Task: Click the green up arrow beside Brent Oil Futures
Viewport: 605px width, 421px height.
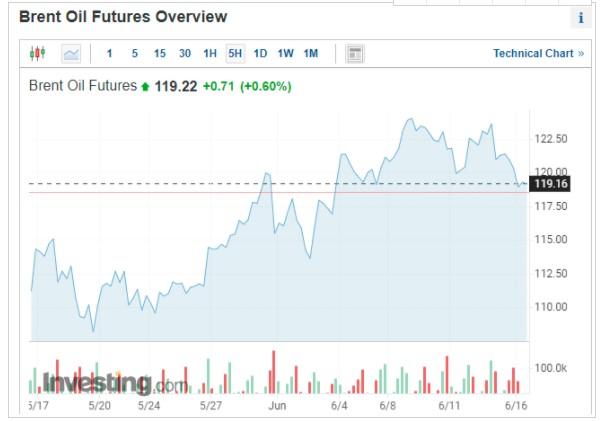Action: [x=145, y=87]
